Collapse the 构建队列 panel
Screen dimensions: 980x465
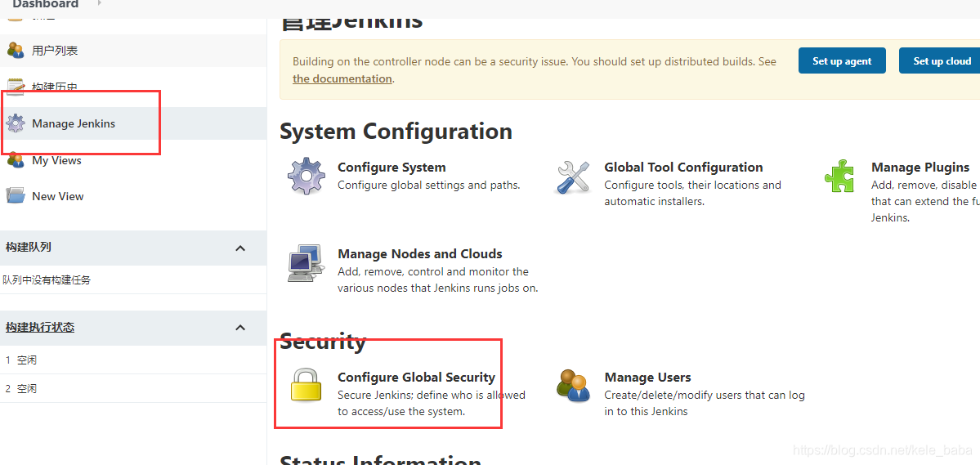pos(240,248)
